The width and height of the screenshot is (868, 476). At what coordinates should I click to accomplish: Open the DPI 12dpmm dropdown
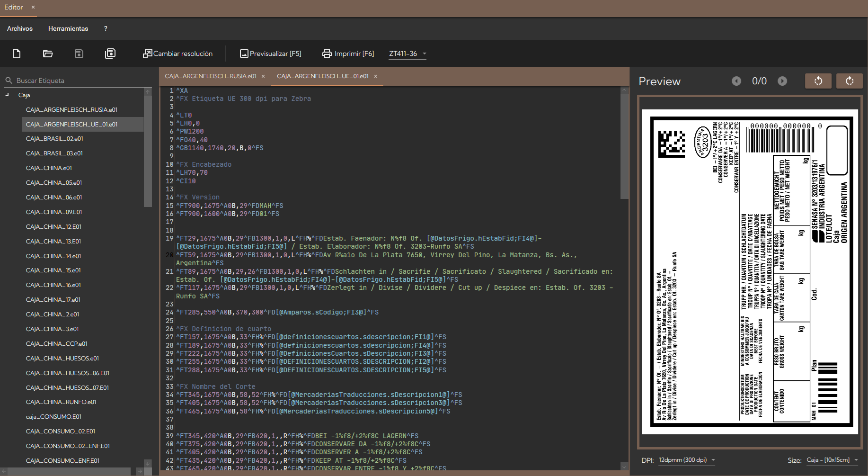click(687, 460)
